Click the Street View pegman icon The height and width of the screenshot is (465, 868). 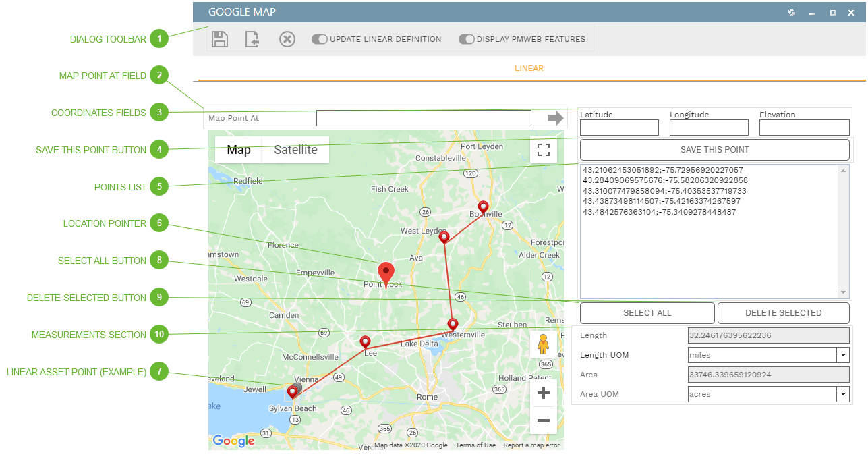point(543,344)
